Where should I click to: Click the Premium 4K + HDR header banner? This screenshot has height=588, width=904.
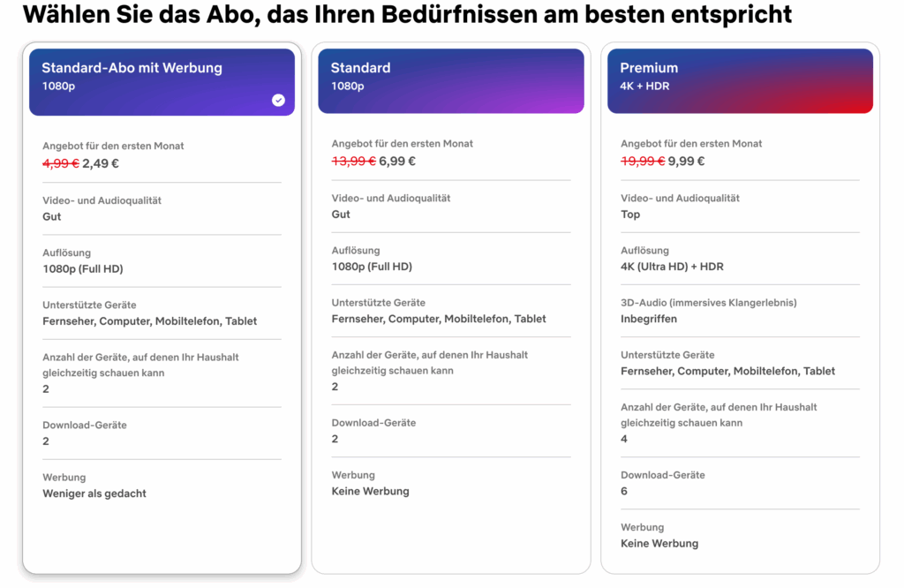pyautogui.click(x=740, y=79)
